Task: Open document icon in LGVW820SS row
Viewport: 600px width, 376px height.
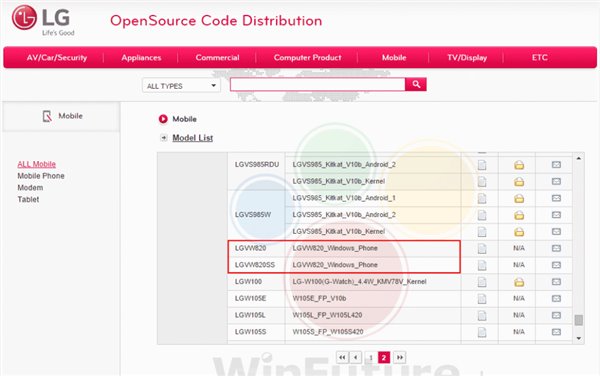Action: coord(482,265)
